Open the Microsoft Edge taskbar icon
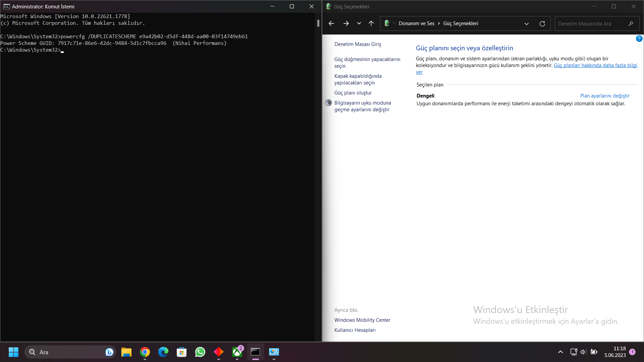This screenshot has width=644, height=362. [163, 352]
